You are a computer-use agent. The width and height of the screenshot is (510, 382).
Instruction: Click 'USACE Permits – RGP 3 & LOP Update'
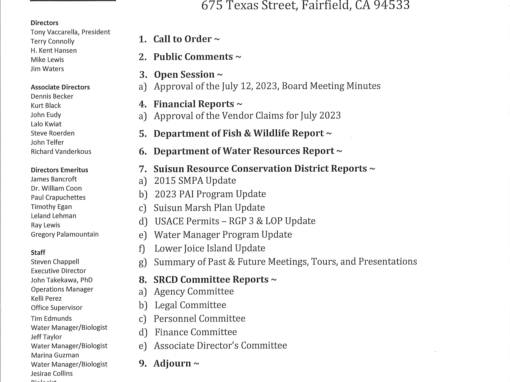pyautogui.click(x=235, y=221)
